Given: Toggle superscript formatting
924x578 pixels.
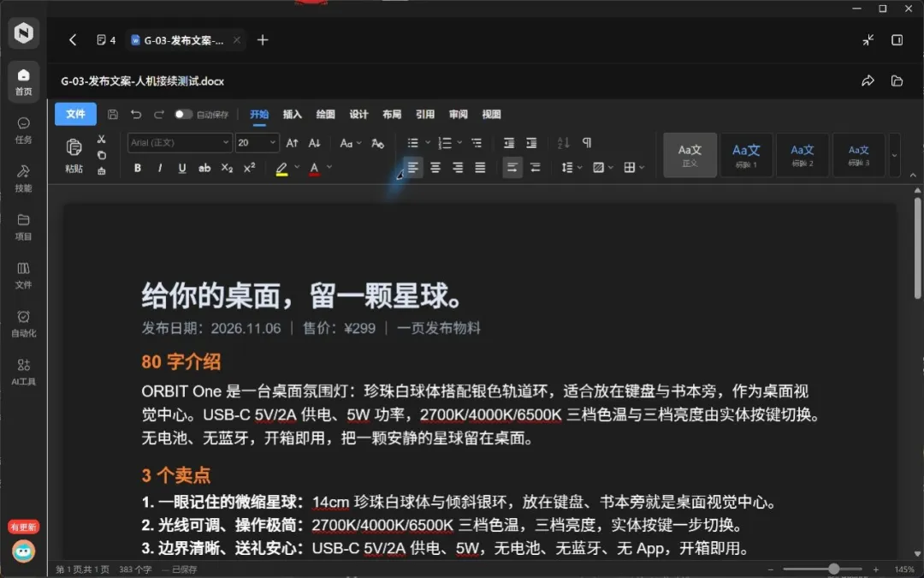Looking at the screenshot, I should tap(249, 168).
